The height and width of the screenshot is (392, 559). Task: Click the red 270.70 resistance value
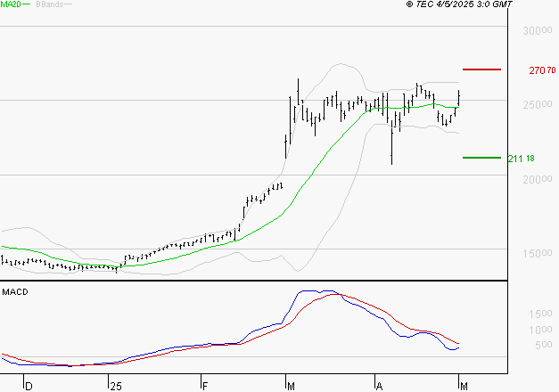click(x=542, y=70)
